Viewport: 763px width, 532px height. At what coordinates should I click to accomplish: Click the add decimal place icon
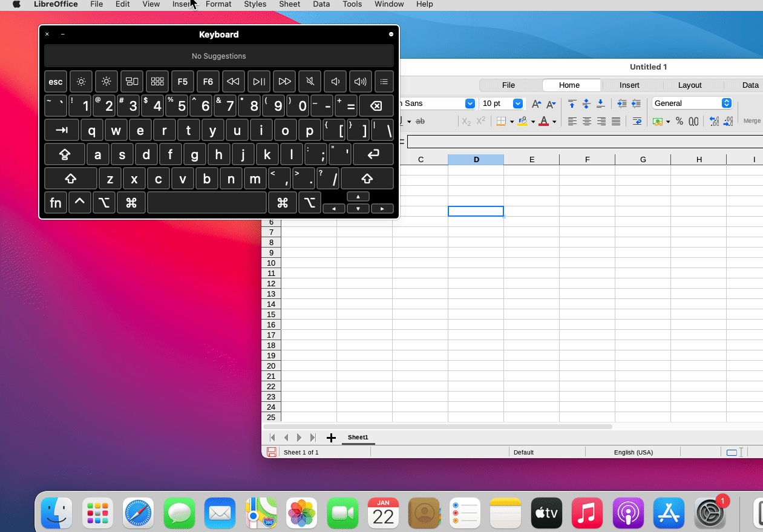(x=715, y=120)
